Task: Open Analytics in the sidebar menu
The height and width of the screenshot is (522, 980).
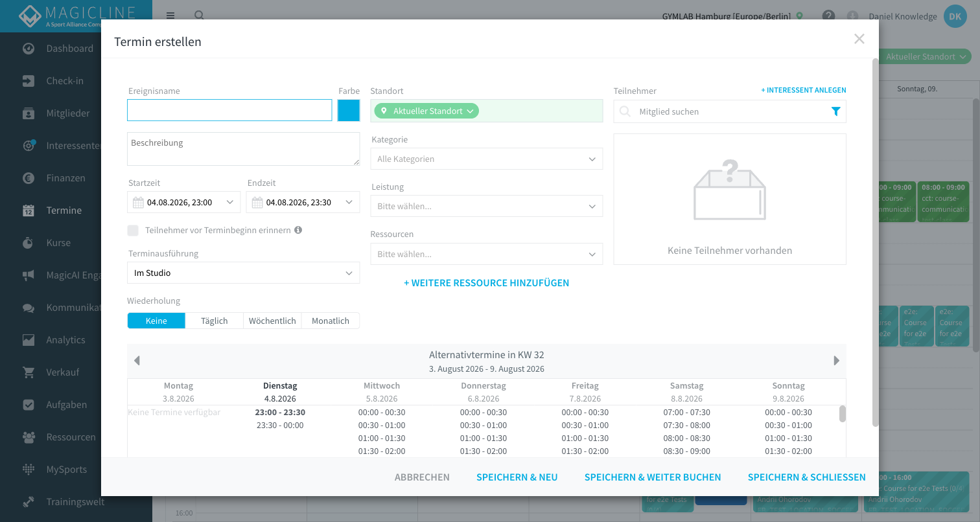Action: (x=65, y=340)
